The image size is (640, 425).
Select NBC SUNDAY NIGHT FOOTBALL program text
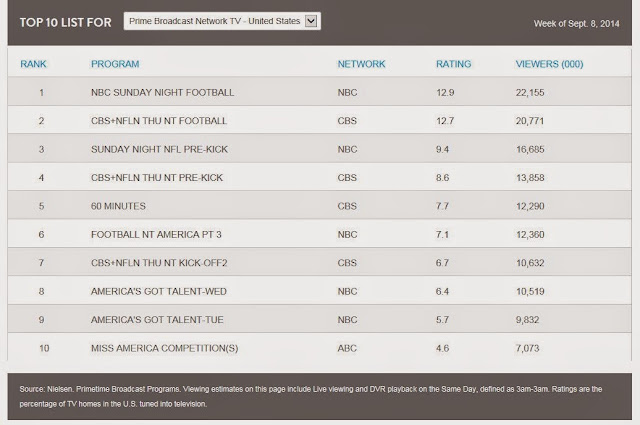(162, 93)
